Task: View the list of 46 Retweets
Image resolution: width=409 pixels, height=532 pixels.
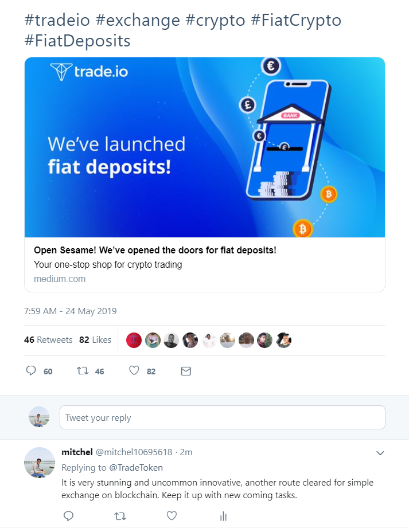Action: (x=48, y=340)
